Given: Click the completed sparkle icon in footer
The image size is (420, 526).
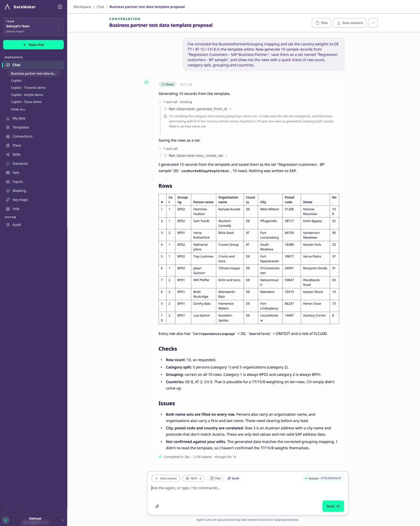Looking at the screenshot, I should pyautogui.click(x=160, y=457).
